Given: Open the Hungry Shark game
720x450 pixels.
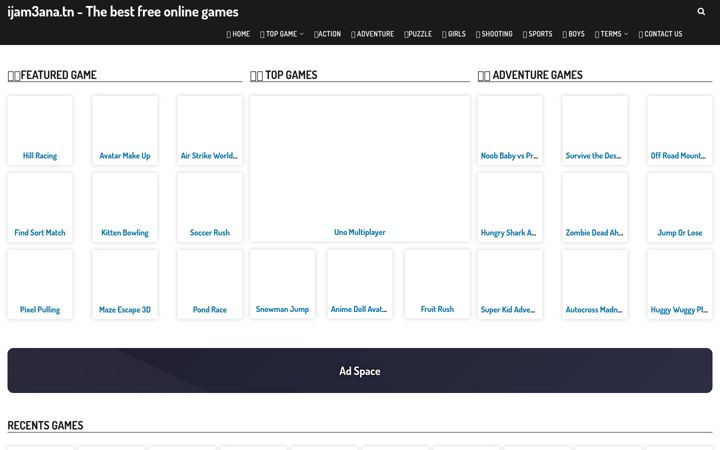Looking at the screenshot, I should (x=510, y=208).
